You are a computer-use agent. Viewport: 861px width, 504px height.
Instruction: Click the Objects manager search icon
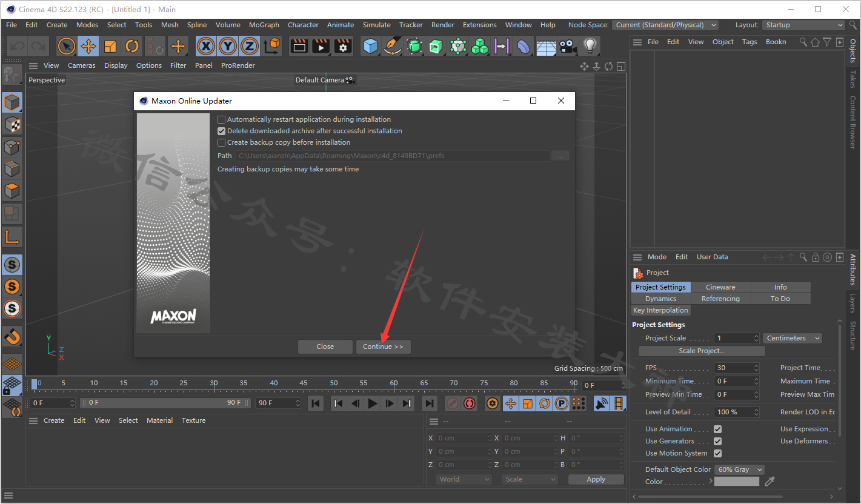pos(803,42)
